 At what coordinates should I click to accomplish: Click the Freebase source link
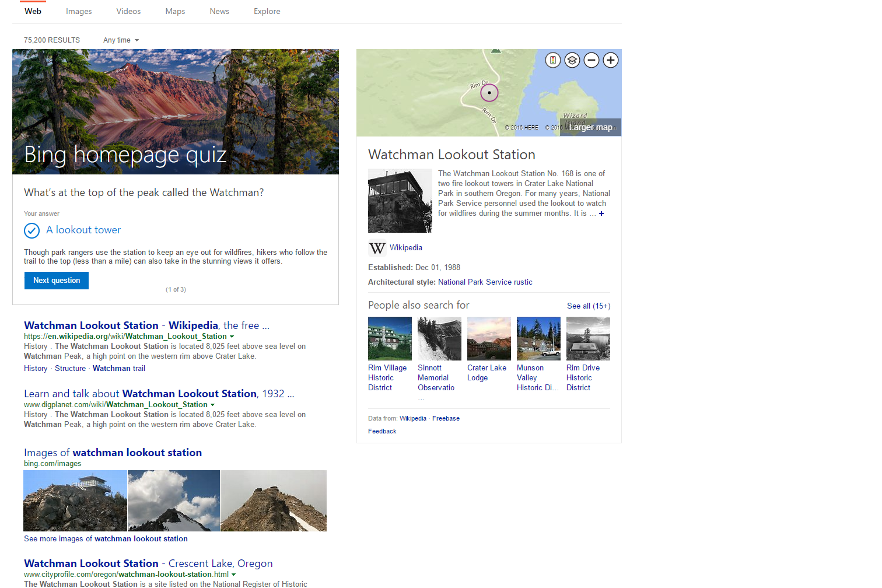click(446, 419)
